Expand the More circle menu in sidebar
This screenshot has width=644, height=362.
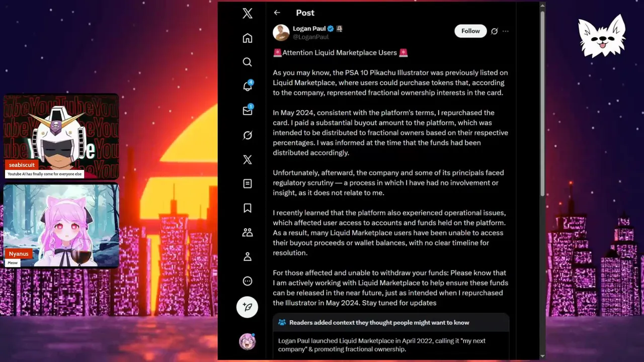[247, 281]
